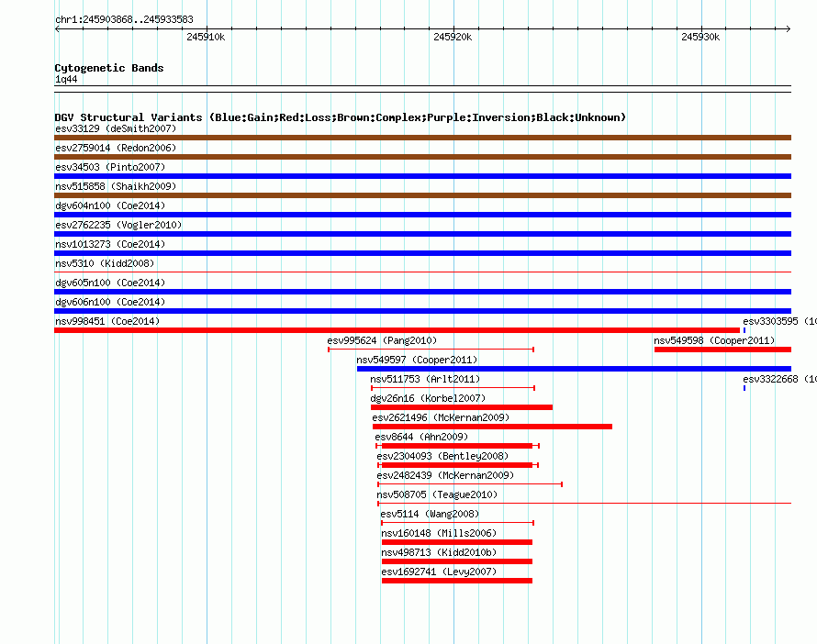Image resolution: width=817 pixels, height=644 pixels.
Task: Open the esv34503 (Pinto2007) variant label
Action: tap(110, 167)
